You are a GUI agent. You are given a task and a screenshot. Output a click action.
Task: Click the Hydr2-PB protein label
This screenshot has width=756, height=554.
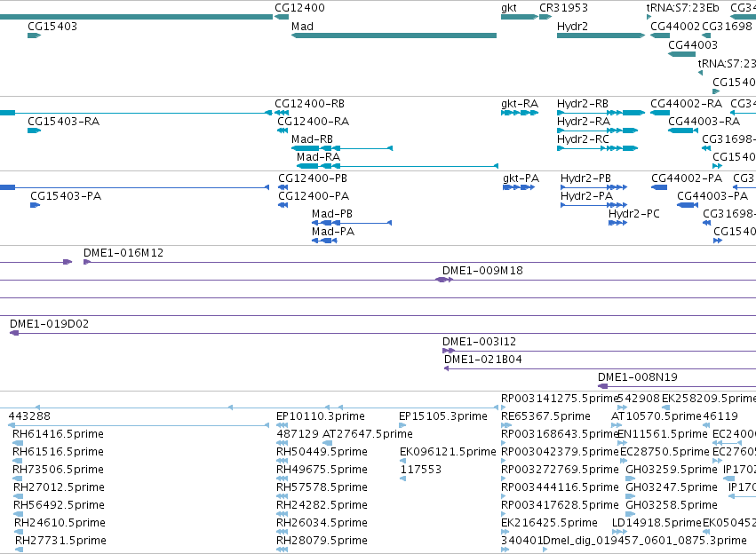pyautogui.click(x=585, y=178)
